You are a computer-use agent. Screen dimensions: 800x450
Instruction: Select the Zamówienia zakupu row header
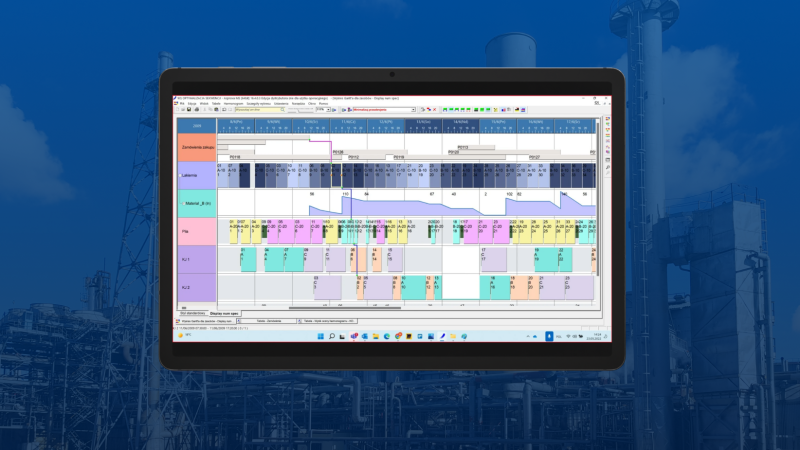[x=197, y=147]
